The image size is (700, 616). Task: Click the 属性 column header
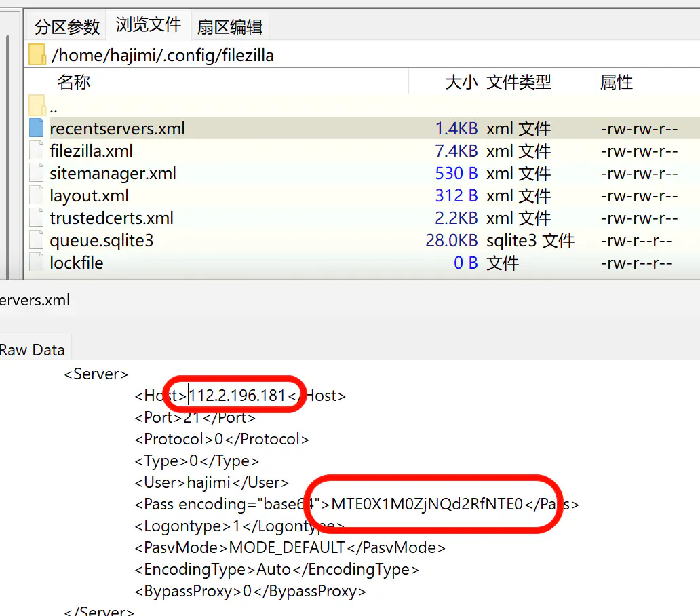[x=616, y=83]
